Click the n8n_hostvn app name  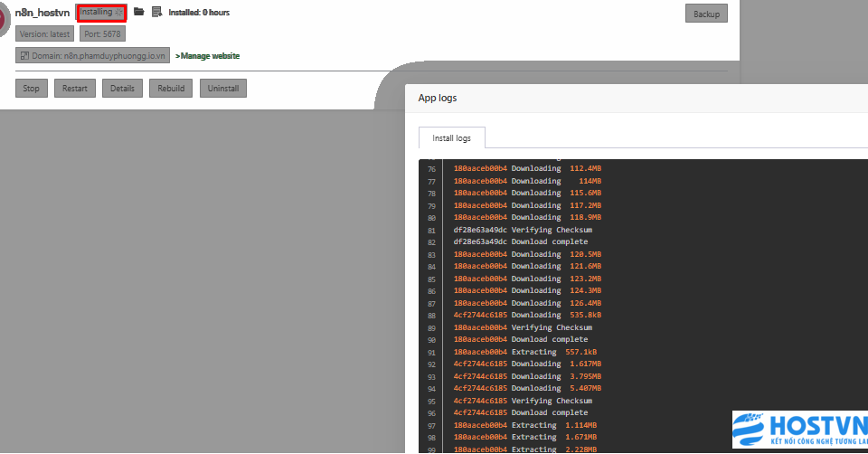(42, 13)
